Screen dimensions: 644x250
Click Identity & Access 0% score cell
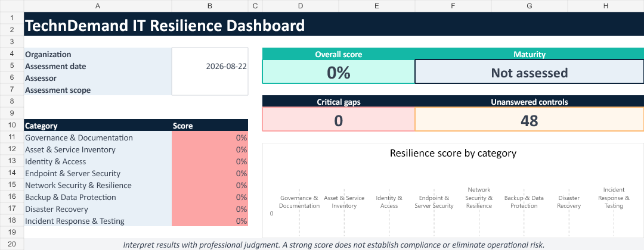click(x=210, y=161)
